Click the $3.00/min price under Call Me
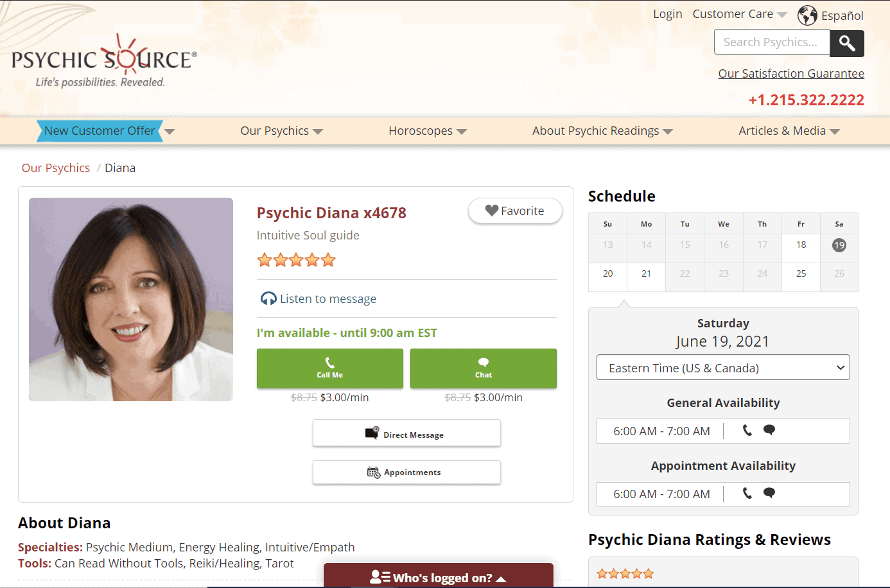Viewport: 890px width, 588px height. click(344, 398)
